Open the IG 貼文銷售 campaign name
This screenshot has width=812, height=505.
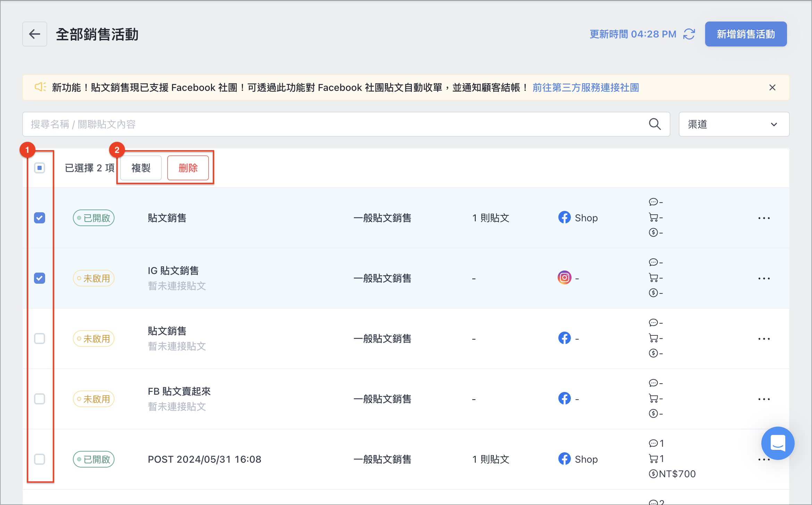tap(173, 271)
